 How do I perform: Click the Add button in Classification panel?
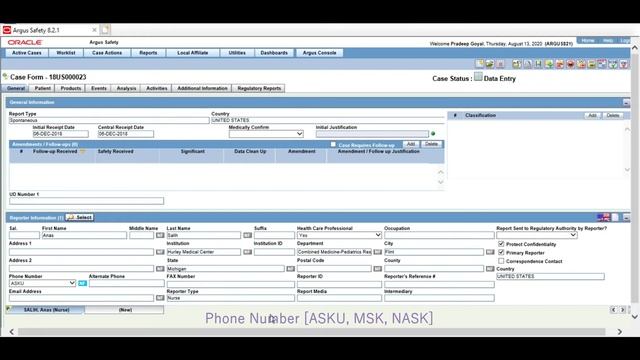(x=592, y=116)
